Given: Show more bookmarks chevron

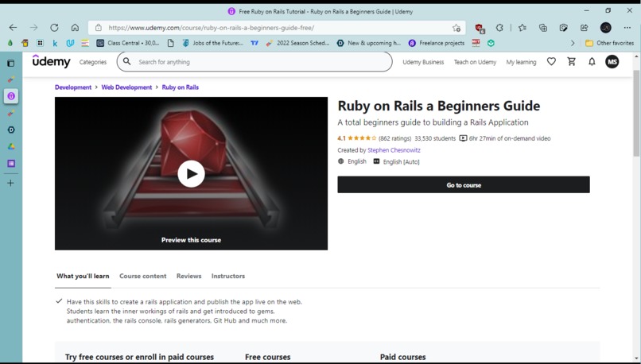Looking at the screenshot, I should pos(573,43).
